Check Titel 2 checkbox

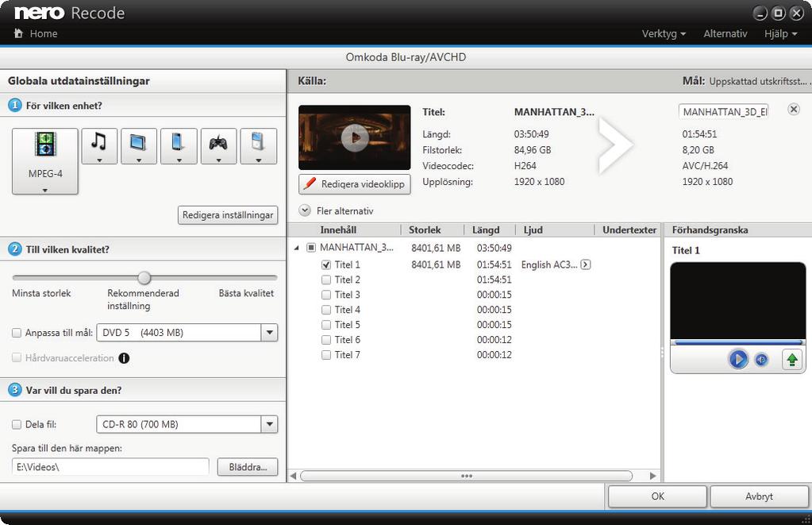(325, 280)
